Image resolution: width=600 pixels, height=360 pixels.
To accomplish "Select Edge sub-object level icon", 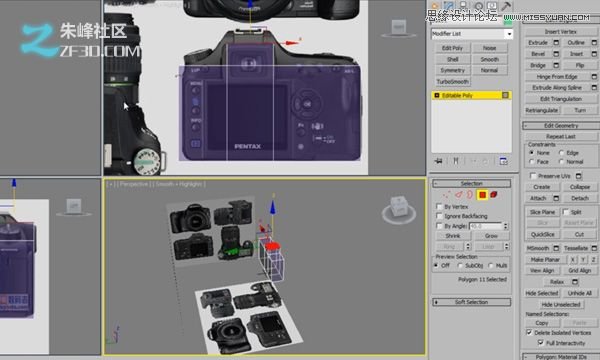I will click(458, 195).
